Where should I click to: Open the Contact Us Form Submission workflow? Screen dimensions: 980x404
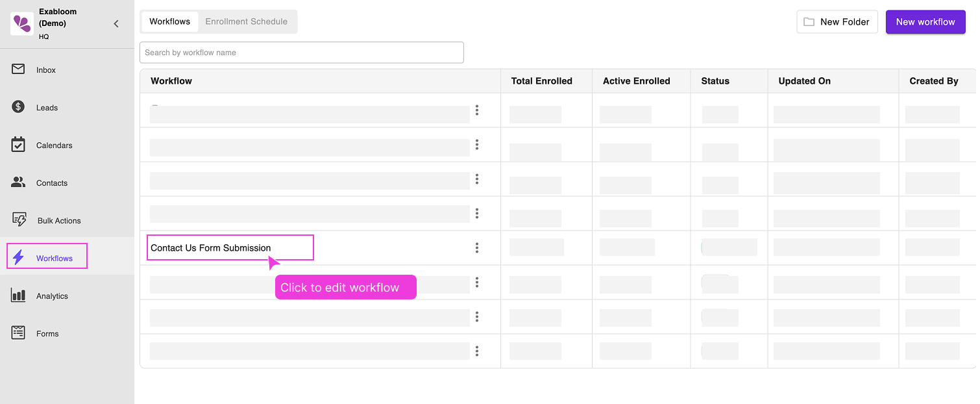(x=210, y=247)
